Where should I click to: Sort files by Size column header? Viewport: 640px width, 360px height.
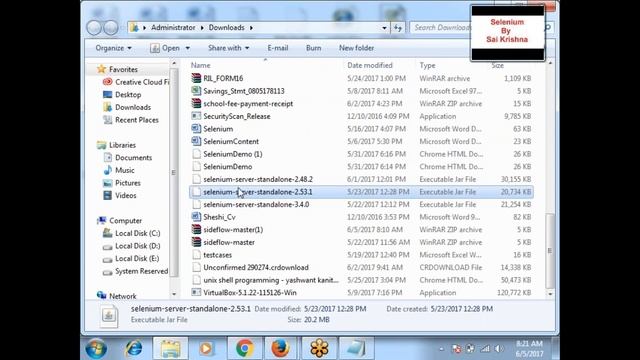pos(498,65)
